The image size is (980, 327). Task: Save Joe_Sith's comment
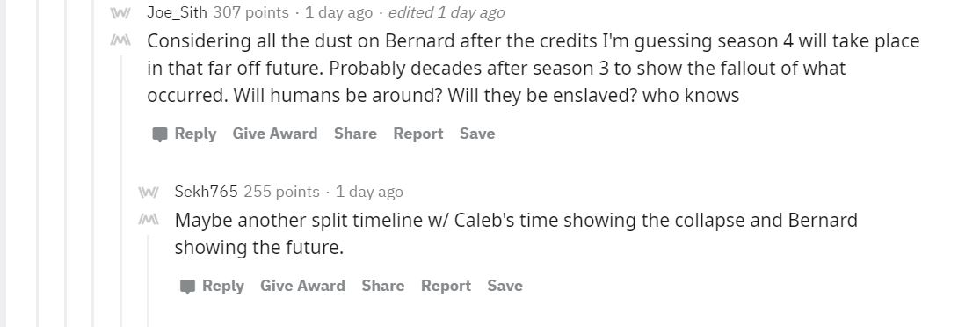[x=477, y=134]
